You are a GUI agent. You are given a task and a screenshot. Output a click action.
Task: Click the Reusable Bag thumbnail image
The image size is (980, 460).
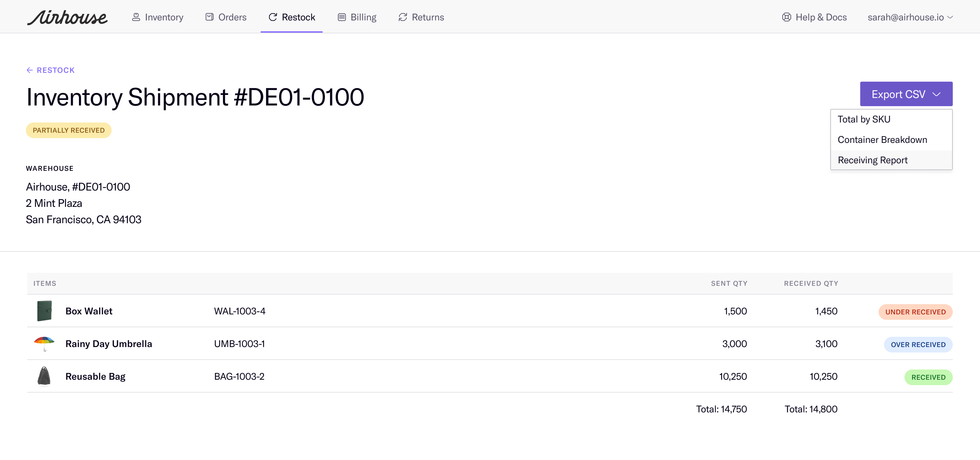(44, 376)
